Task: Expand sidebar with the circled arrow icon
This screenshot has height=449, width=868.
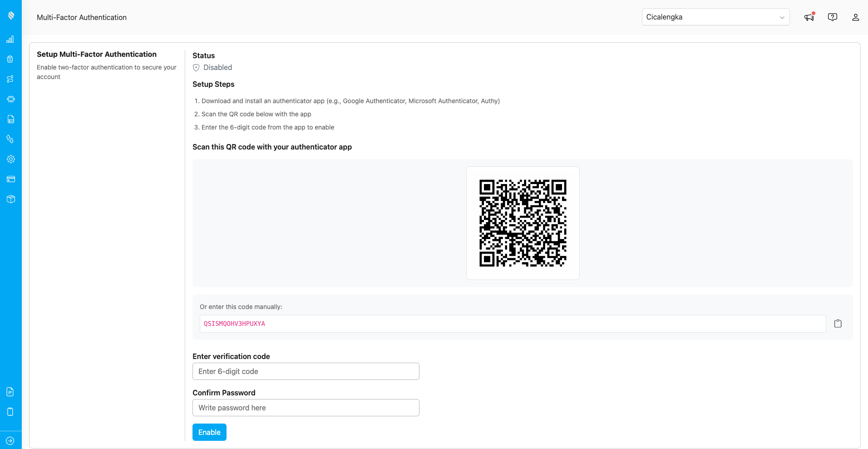Action: [10, 441]
